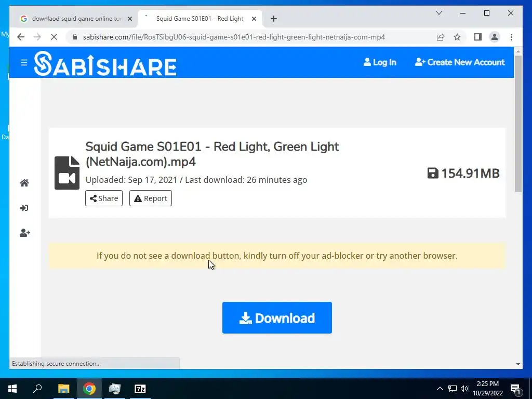Open the SabiShare logo homepage

[105, 63]
